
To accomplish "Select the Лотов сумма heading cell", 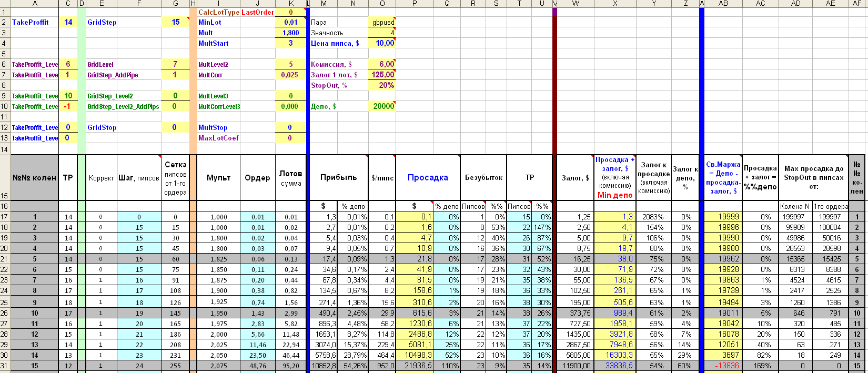I will (x=290, y=177).
